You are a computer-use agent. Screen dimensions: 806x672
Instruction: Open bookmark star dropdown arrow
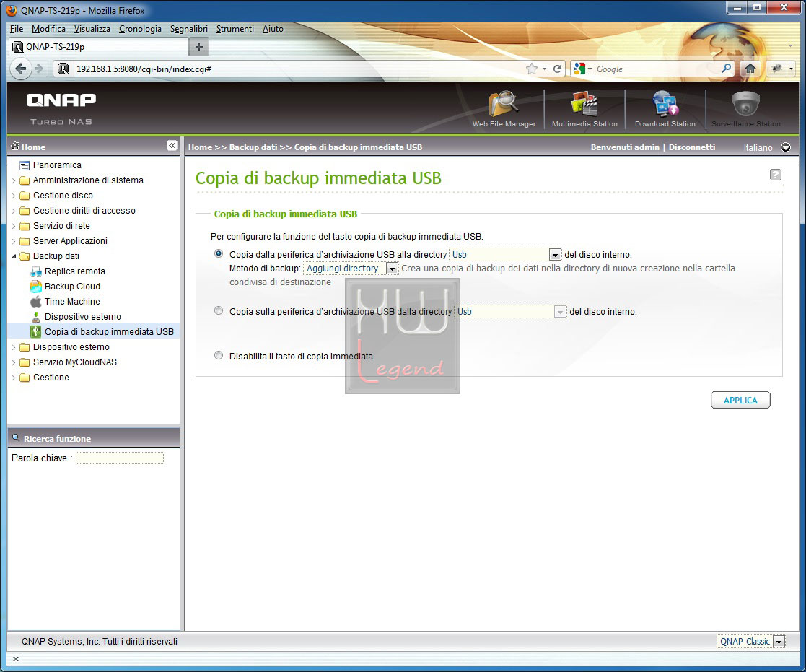[544, 69]
